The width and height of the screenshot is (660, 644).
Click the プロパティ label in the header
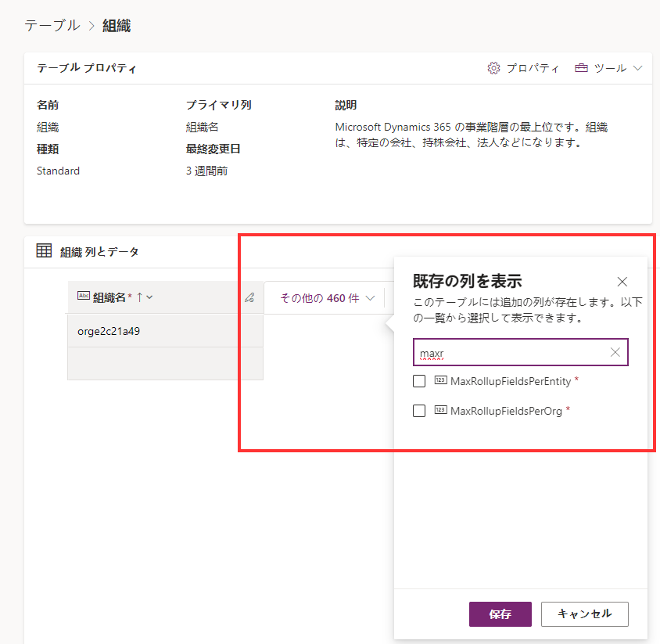pos(533,68)
